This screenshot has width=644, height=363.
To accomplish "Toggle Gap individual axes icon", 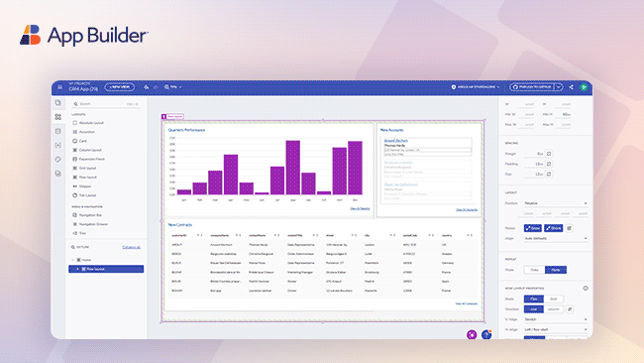I will 549,175.
